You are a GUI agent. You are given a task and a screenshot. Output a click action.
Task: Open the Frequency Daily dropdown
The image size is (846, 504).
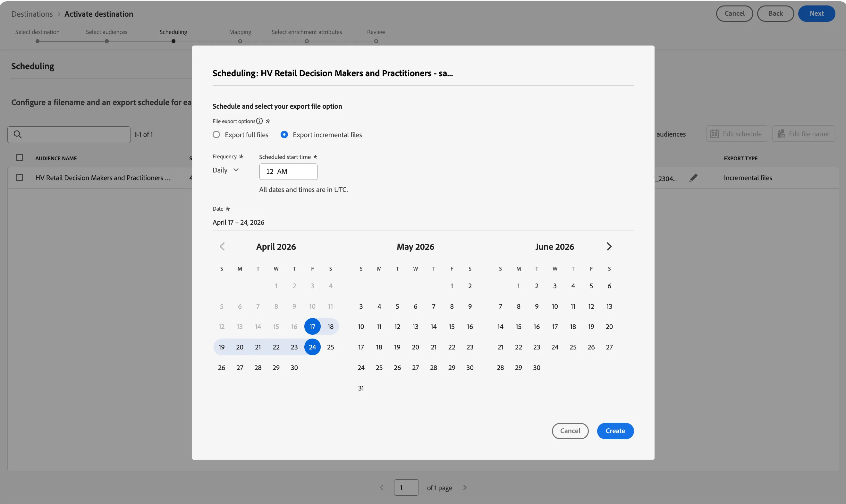coord(226,170)
